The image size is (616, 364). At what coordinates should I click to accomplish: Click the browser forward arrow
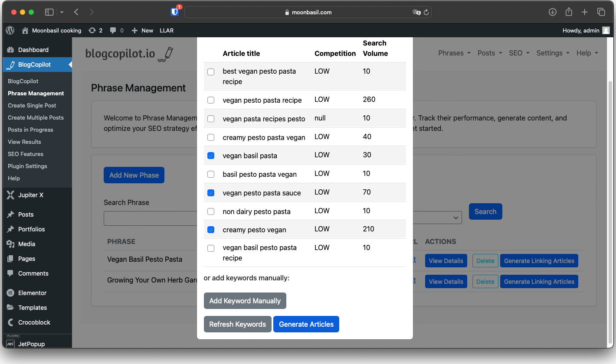click(91, 12)
